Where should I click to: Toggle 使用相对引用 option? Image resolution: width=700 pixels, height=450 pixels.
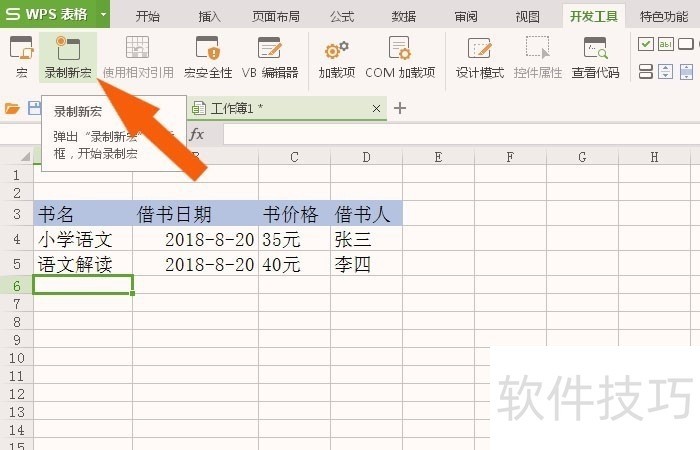(138, 57)
